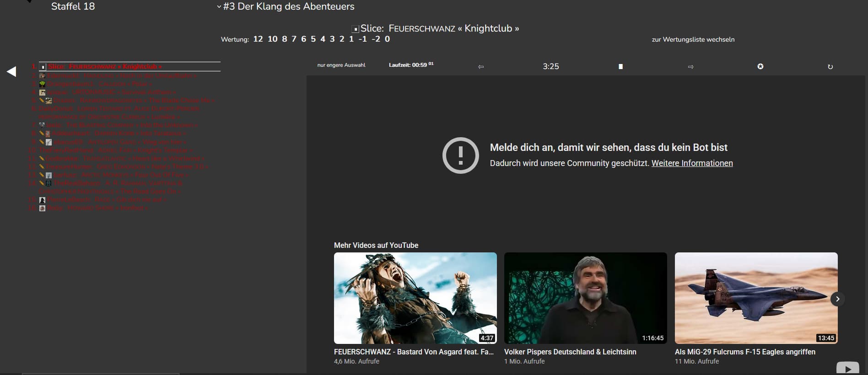Give the song a rating of 12
The height and width of the screenshot is (375, 868).
coord(258,39)
